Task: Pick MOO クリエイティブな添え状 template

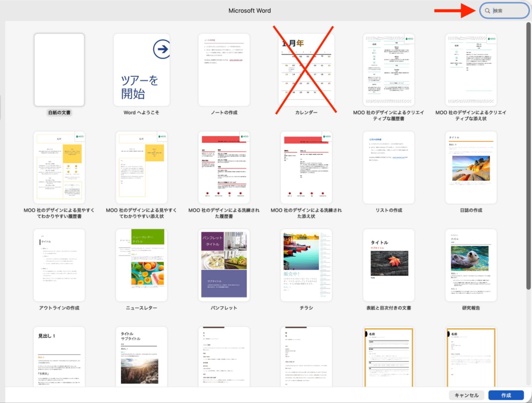Action: [x=471, y=70]
